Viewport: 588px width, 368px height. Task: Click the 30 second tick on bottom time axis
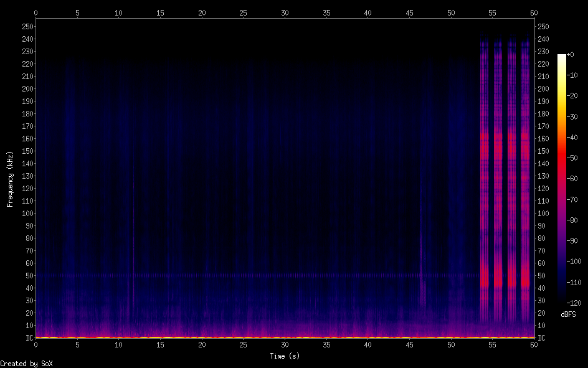click(285, 344)
